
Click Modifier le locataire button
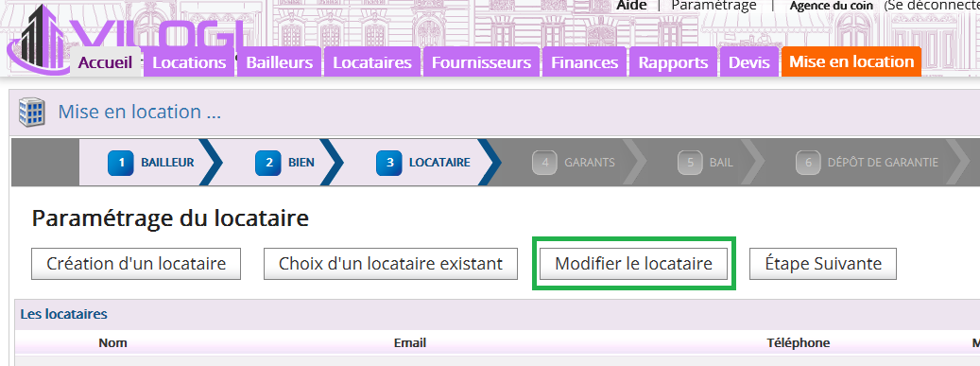click(634, 264)
